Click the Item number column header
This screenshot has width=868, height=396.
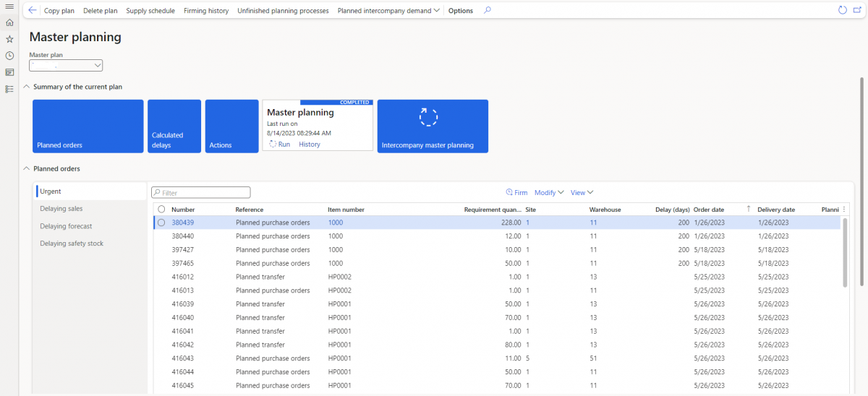[346, 210]
